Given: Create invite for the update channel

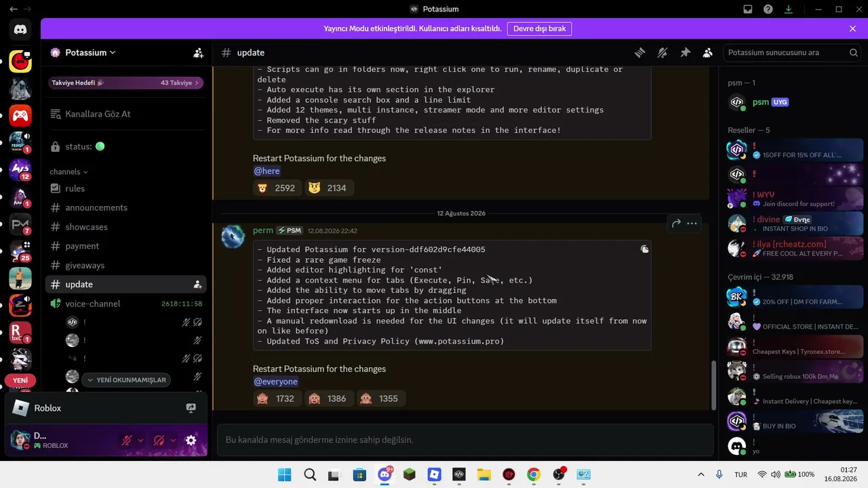Looking at the screenshot, I should click(197, 285).
